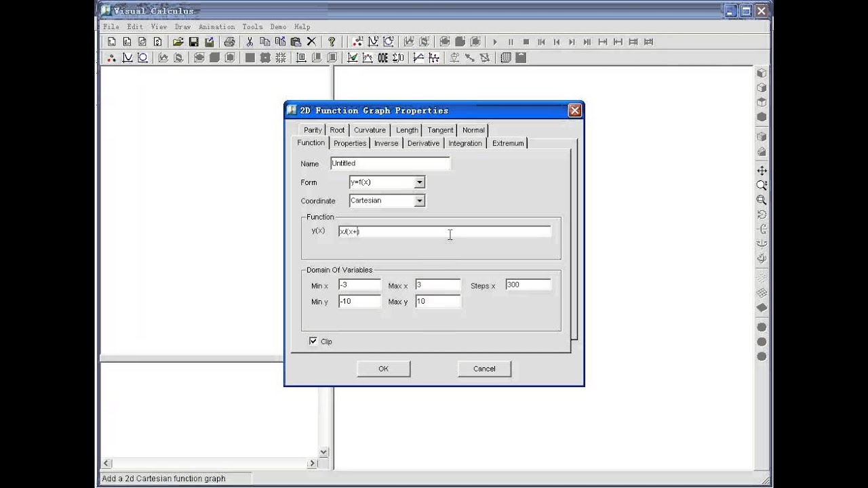Image resolution: width=868 pixels, height=488 pixels.
Task: Switch to the Properties tab
Action: pos(350,143)
